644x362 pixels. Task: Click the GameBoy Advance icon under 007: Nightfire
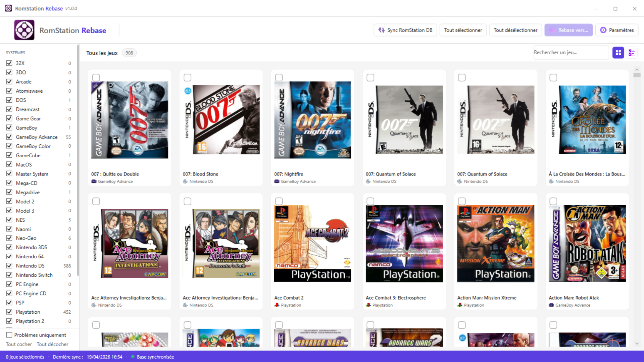pos(277,182)
